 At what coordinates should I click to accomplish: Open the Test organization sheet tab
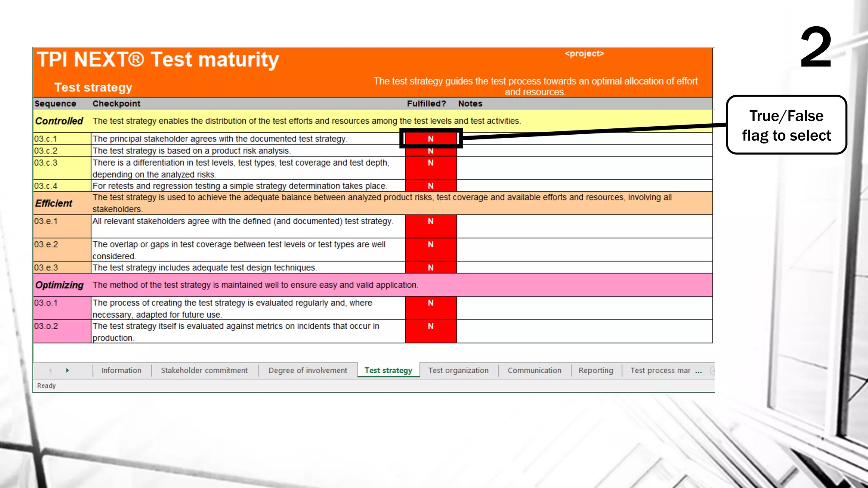(x=458, y=371)
